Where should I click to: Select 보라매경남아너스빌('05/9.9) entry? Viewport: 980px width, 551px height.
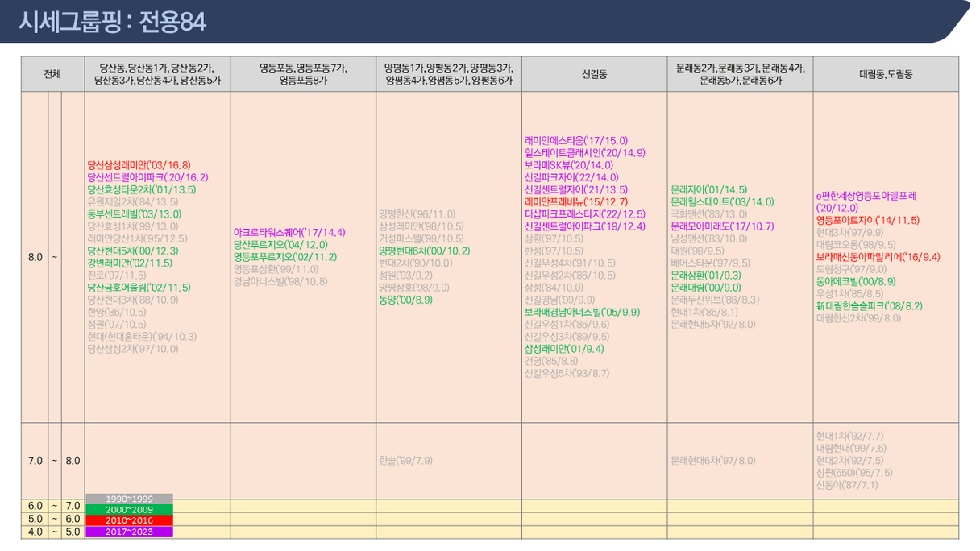click(582, 312)
